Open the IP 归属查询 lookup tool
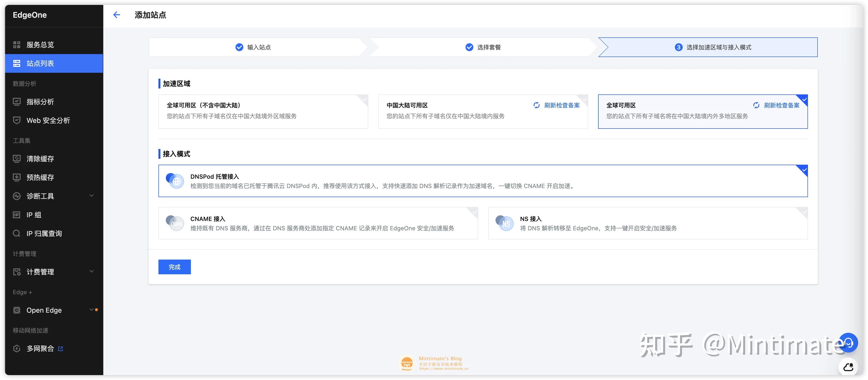868x380 pixels. point(44,233)
